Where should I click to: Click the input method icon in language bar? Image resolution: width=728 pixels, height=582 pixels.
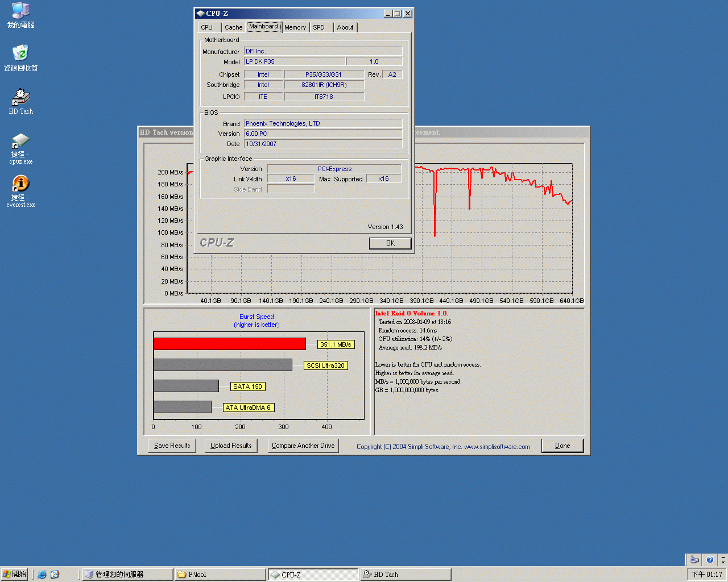pyautogui.click(x=694, y=560)
